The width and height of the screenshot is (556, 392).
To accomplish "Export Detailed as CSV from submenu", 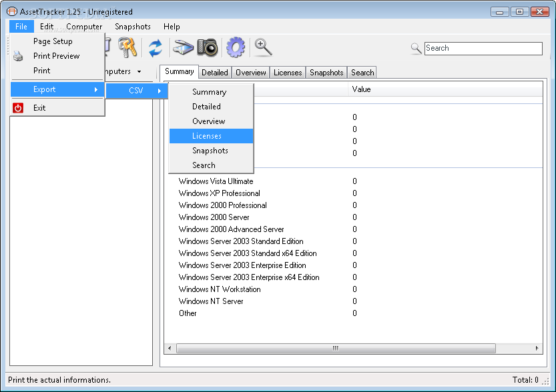I will pos(212,107).
